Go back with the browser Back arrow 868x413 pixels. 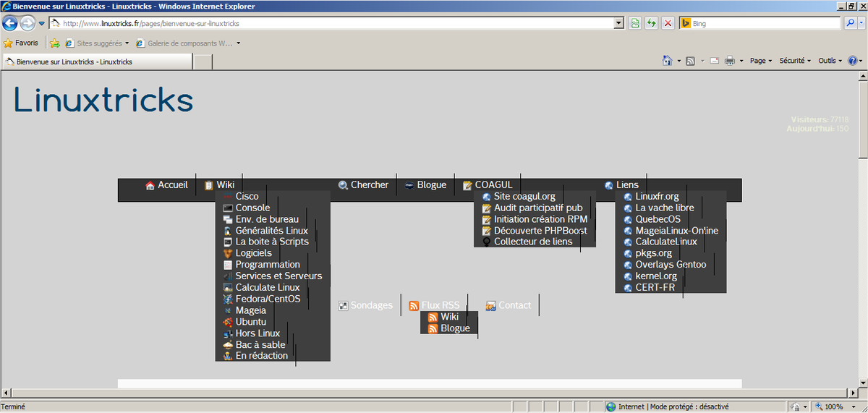[10, 22]
